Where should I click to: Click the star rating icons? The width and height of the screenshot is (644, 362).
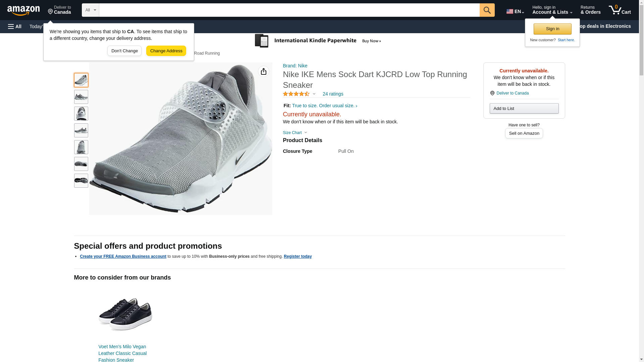(x=296, y=94)
